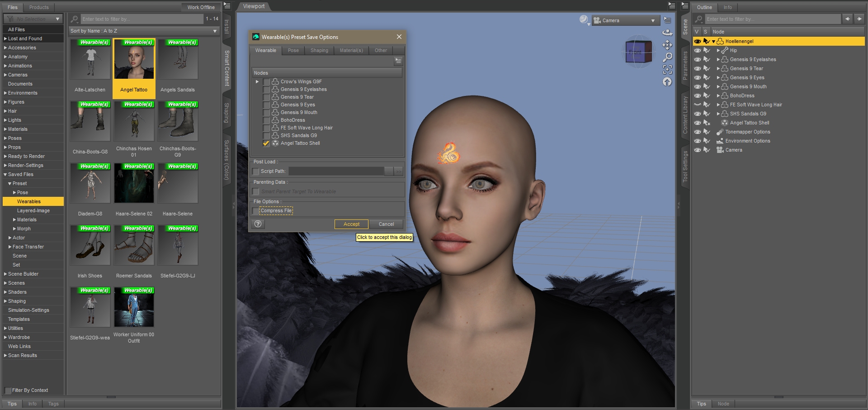Viewport: 868px width, 410px height.
Task: Click the Files filter text field
Action: click(x=142, y=19)
